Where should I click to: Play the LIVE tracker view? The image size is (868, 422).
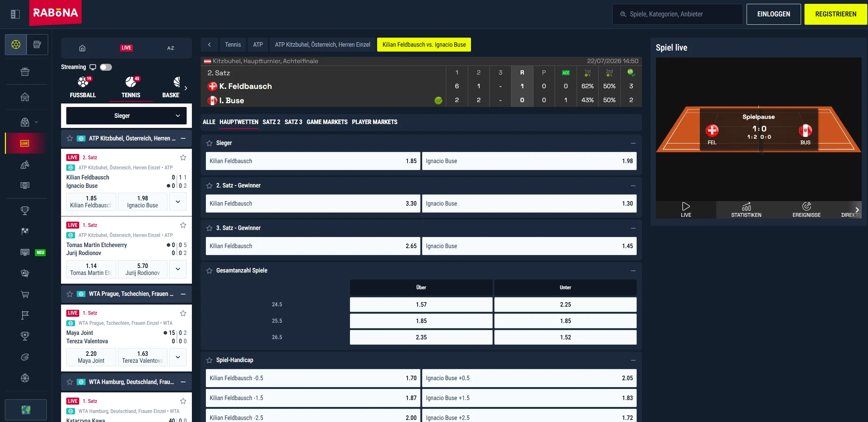pyautogui.click(x=686, y=210)
